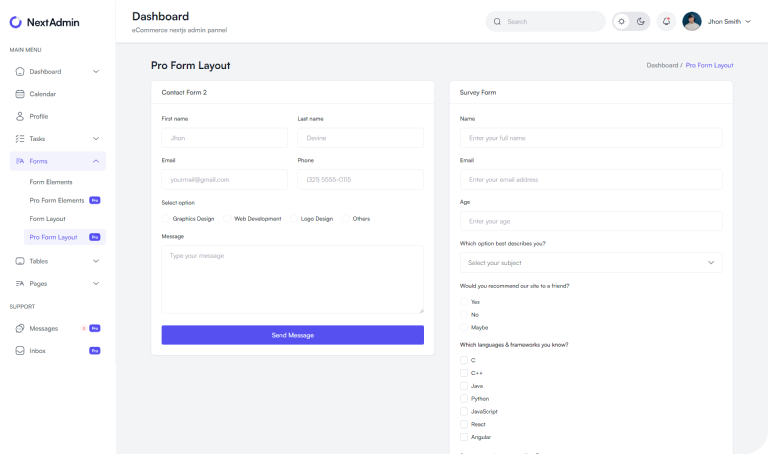
Task: Switch to dark mode moon icon
Action: [640, 21]
